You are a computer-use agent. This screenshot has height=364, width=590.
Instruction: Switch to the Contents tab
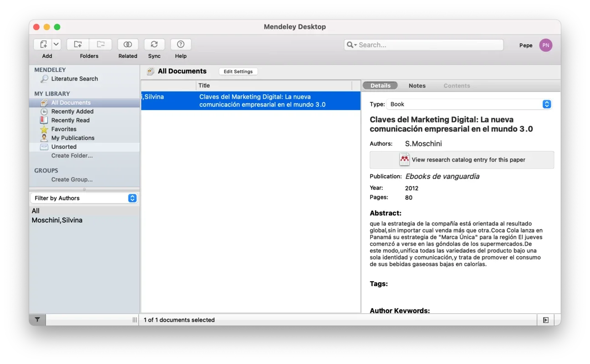[x=457, y=86]
